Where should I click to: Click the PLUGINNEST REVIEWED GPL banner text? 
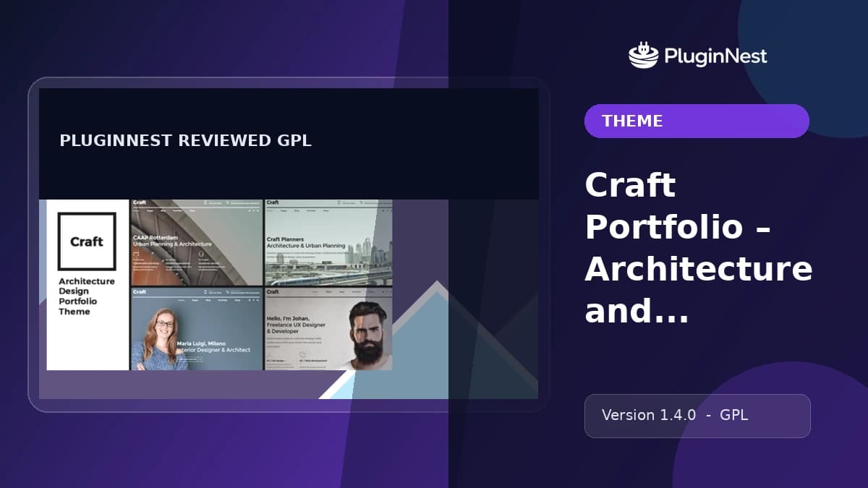pyautogui.click(x=185, y=141)
